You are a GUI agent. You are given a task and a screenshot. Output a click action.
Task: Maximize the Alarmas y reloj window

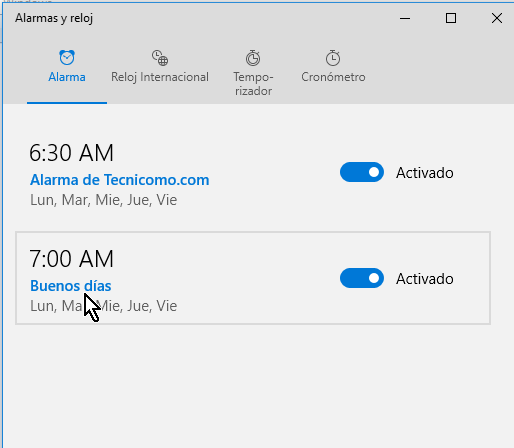(x=451, y=18)
